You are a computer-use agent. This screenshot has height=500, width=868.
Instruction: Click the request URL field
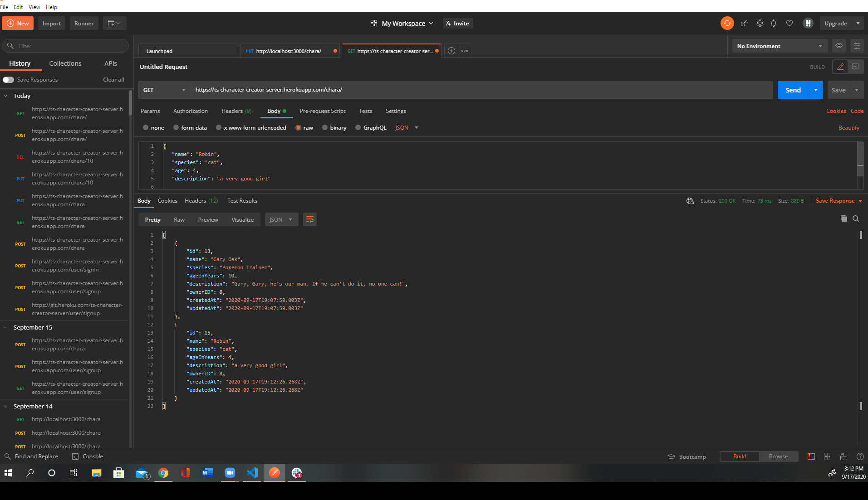point(481,90)
